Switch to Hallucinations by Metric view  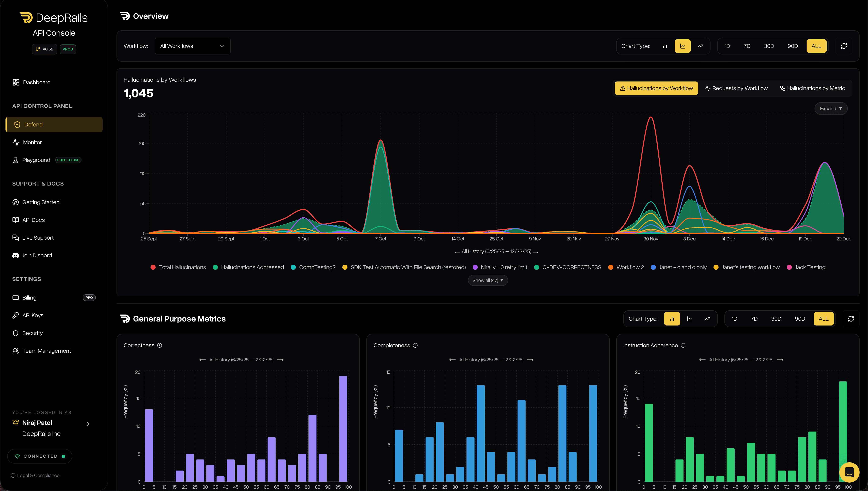click(812, 88)
